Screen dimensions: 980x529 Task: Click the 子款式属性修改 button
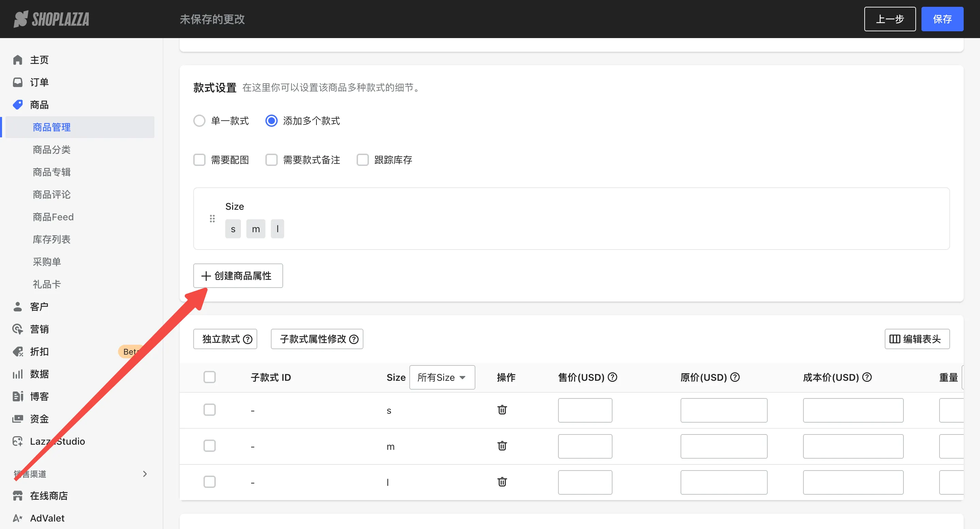tap(317, 339)
